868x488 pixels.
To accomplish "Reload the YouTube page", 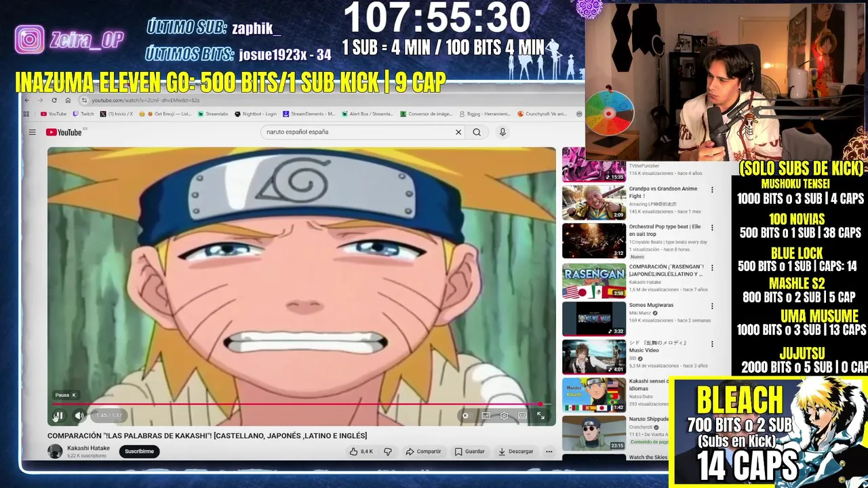I will coord(54,100).
